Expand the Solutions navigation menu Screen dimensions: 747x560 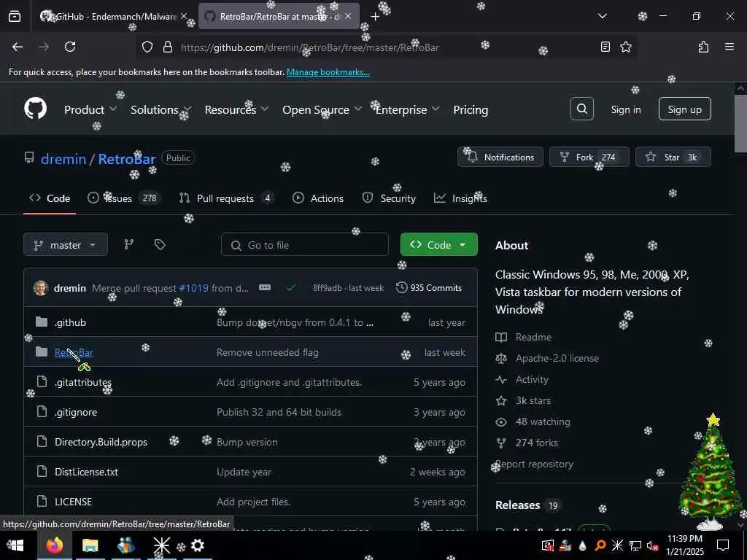coord(161,109)
